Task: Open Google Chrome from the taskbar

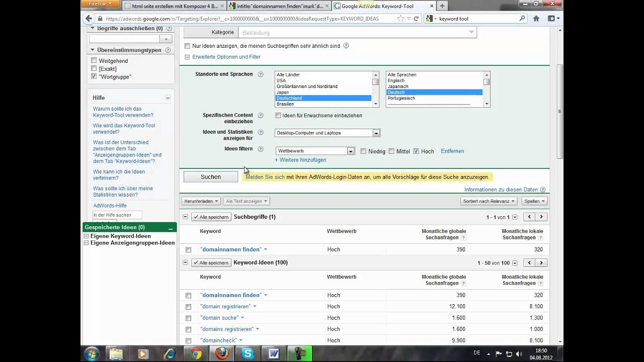Action: pos(196,353)
